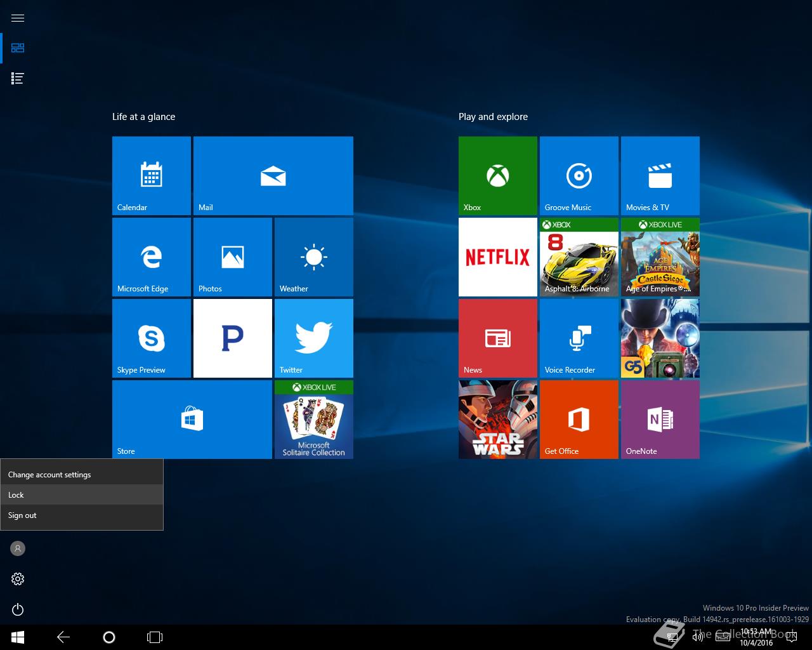Screen dimensions: 812x650
Task: Open the Pandora P tile
Action: click(x=233, y=338)
